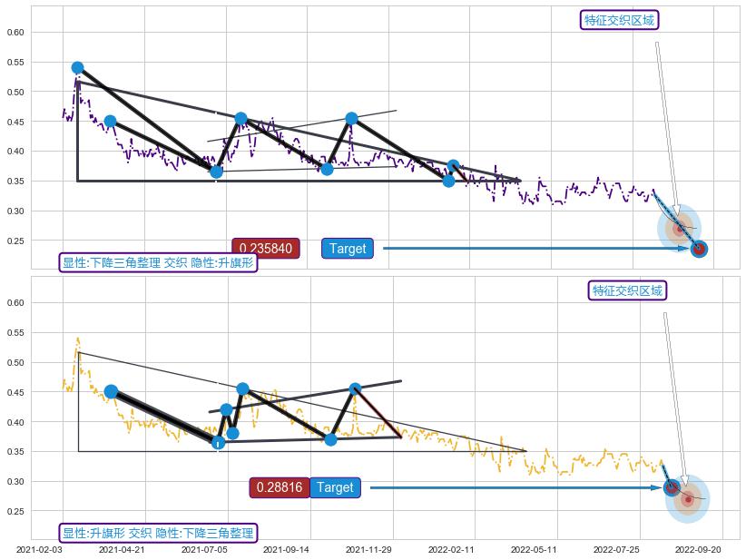Image resolution: width=746 pixels, height=560 pixels.
Task: Click the 2022-05-11 x-axis date label
Action: pos(533,549)
